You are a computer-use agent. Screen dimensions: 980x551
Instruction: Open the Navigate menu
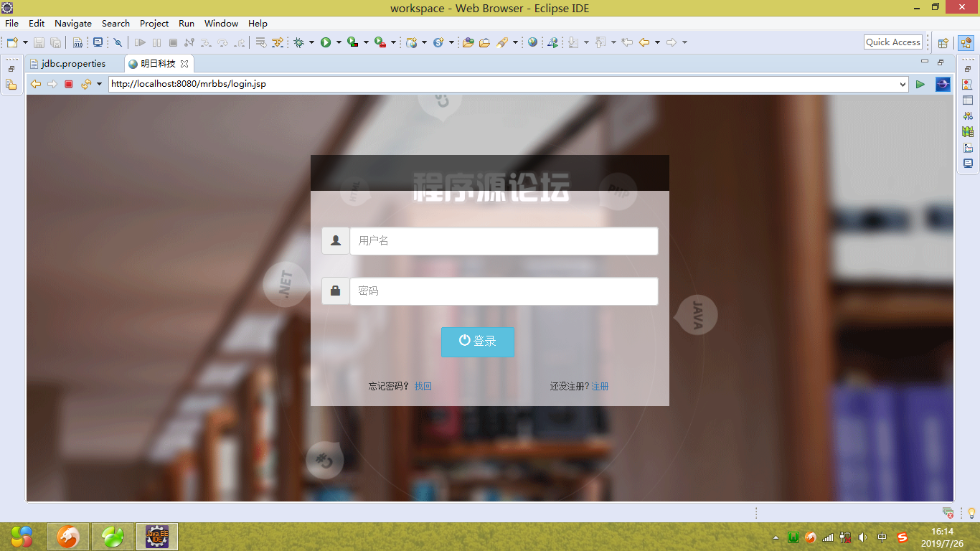point(73,23)
